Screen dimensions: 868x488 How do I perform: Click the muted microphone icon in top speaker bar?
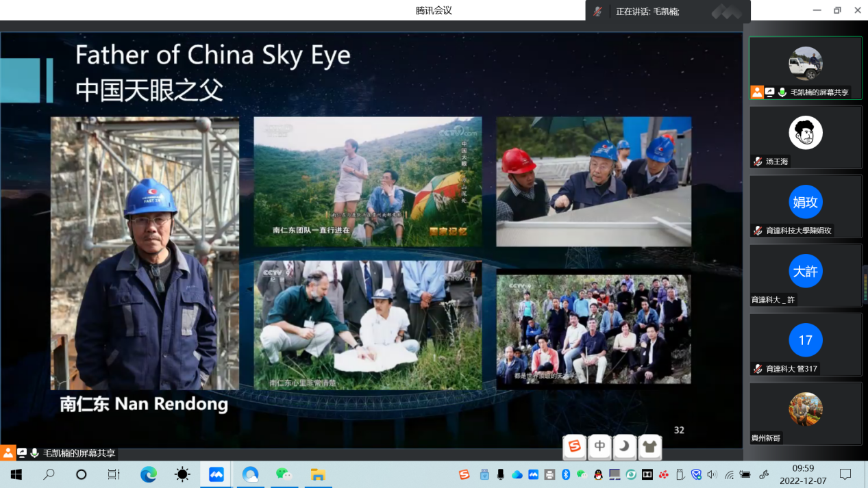point(598,12)
